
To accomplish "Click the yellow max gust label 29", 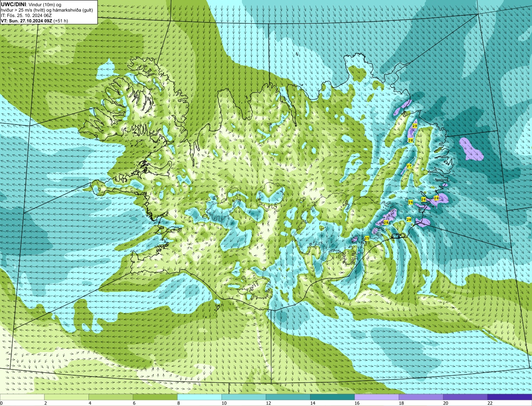I will click(415, 125).
